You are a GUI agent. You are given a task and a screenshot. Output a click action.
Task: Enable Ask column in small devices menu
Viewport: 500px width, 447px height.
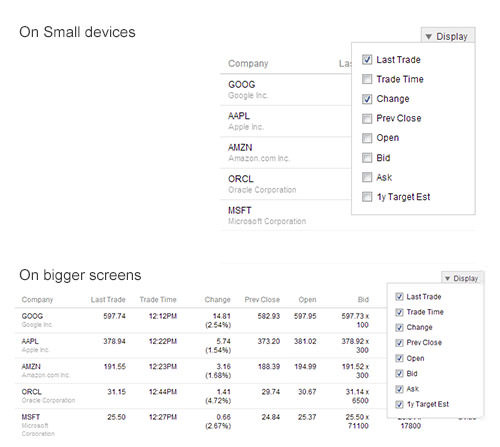pyautogui.click(x=367, y=177)
